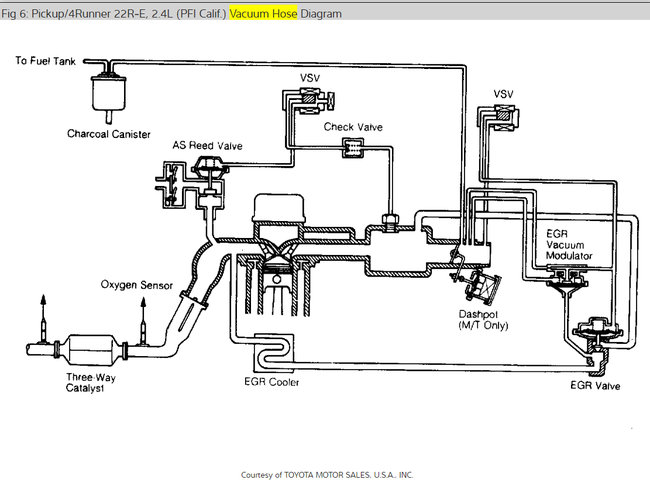Click the three-way catalyst drawing
The height and width of the screenshot is (483, 650).
click(90, 350)
